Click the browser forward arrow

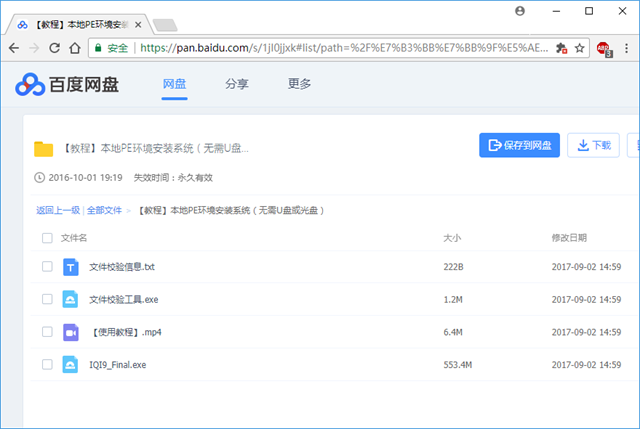coord(34,48)
